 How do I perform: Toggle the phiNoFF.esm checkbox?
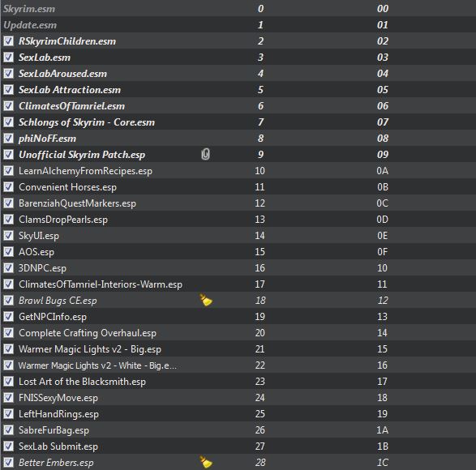pos(8,138)
